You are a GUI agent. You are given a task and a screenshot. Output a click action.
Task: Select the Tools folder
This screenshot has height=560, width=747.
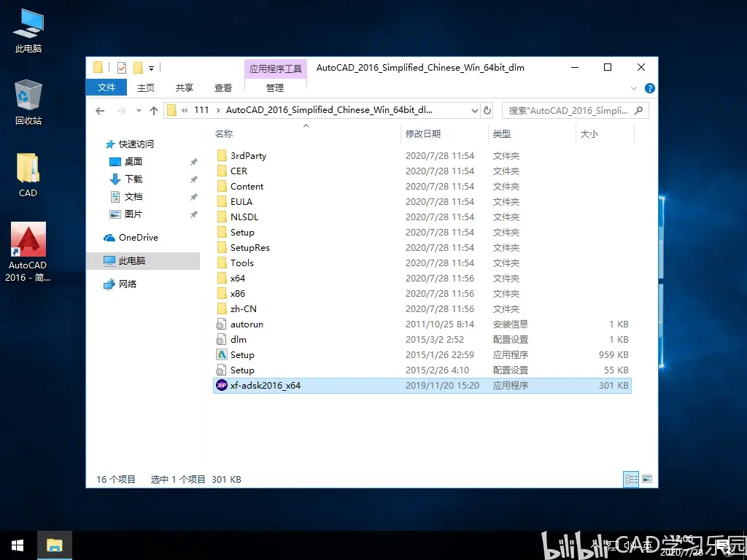422,262
